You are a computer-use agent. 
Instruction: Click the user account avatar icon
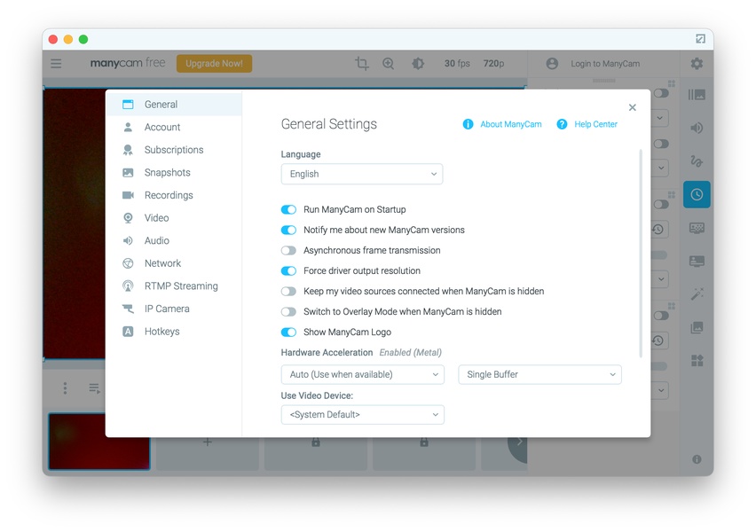coord(552,64)
